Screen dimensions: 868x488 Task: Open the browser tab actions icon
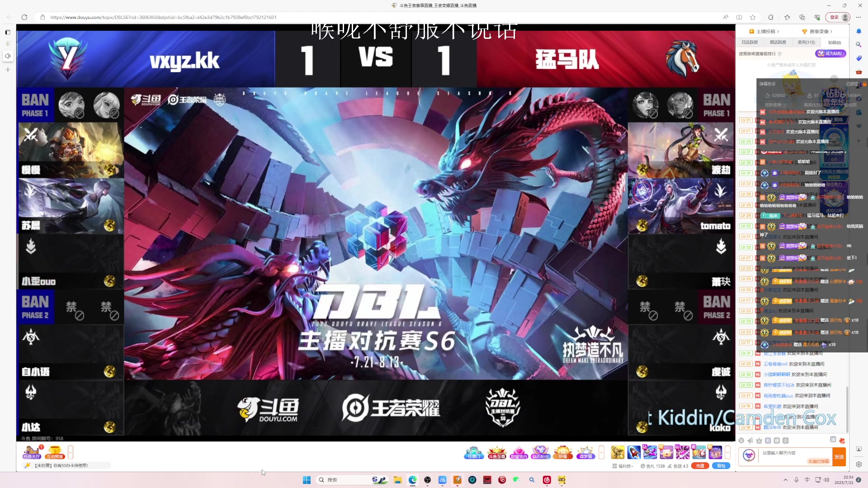point(8,32)
